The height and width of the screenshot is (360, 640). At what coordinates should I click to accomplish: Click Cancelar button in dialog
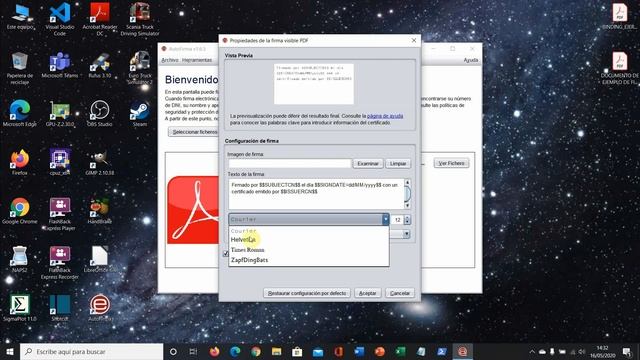400,293
